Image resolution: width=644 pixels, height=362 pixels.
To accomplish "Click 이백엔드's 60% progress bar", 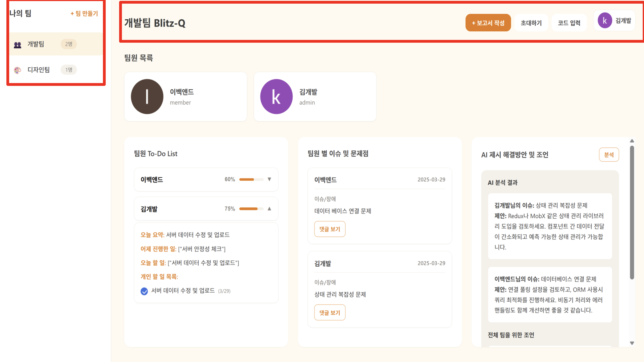I will pyautogui.click(x=251, y=180).
